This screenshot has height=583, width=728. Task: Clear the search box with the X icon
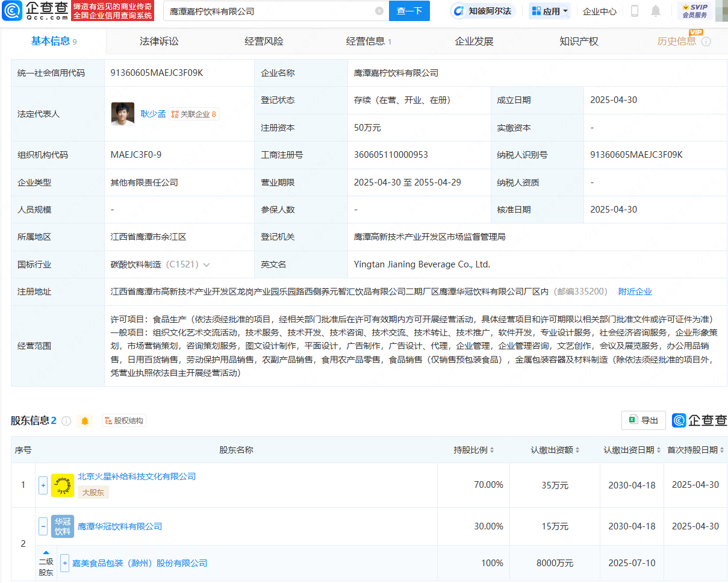[379, 11]
